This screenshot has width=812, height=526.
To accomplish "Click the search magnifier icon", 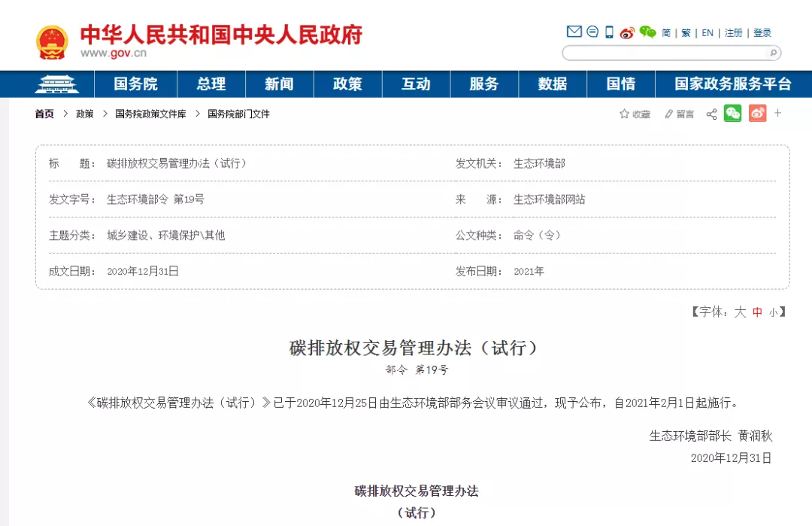I will [x=773, y=53].
